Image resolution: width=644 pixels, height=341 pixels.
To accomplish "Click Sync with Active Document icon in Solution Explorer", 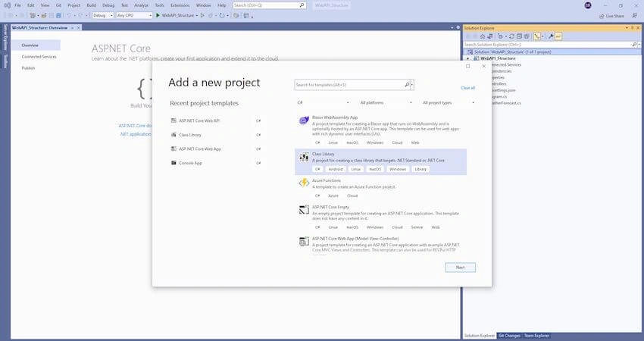I will tap(511, 36).
